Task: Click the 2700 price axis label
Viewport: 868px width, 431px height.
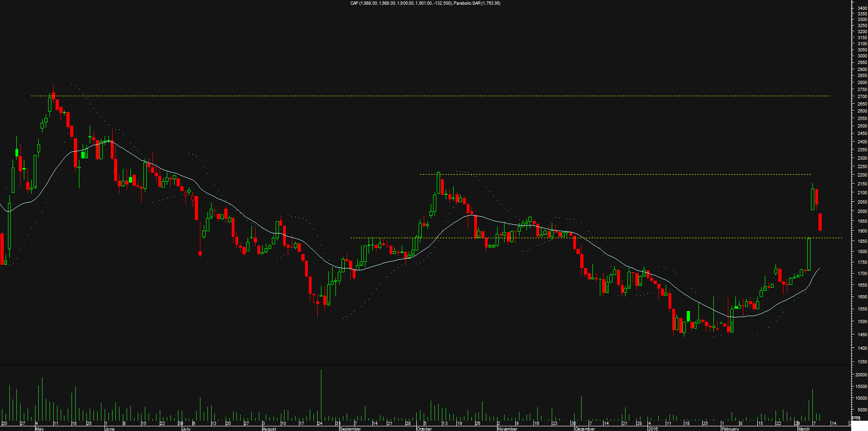Action: coord(862,96)
